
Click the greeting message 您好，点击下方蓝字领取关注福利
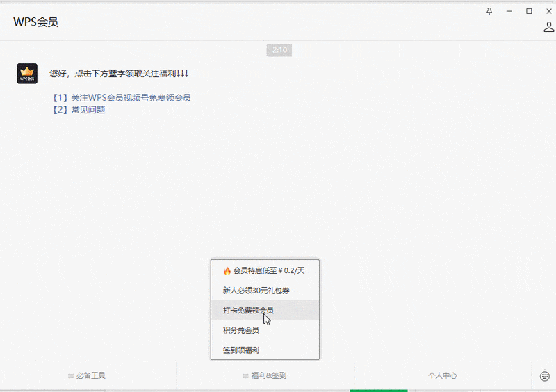click(x=119, y=74)
